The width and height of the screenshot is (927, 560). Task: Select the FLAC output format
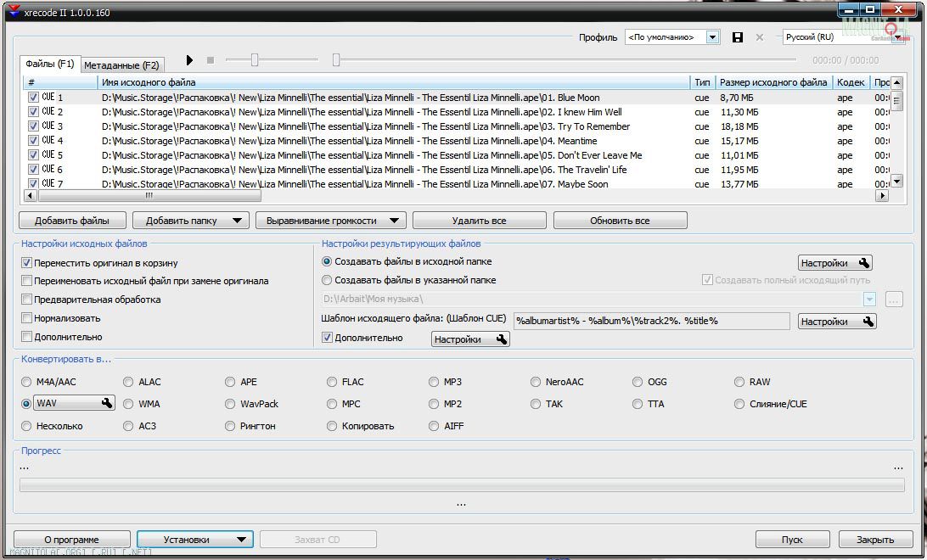(333, 382)
